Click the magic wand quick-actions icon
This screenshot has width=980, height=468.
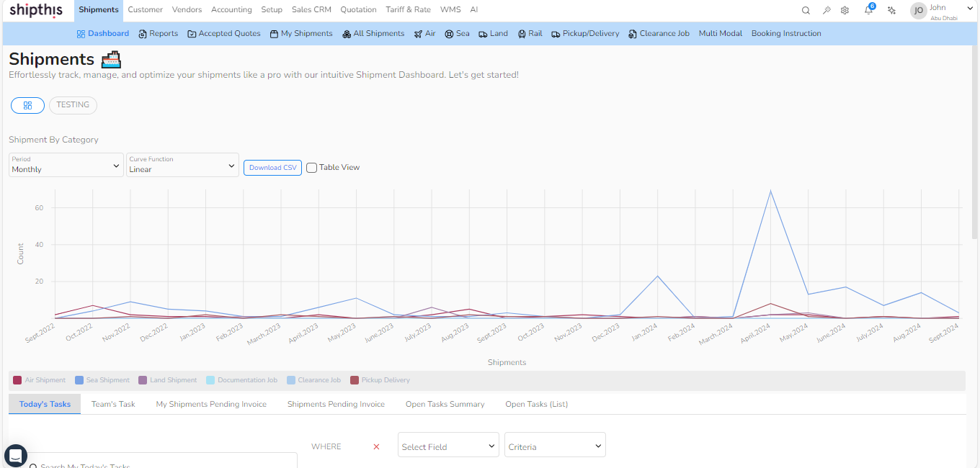[825, 9]
